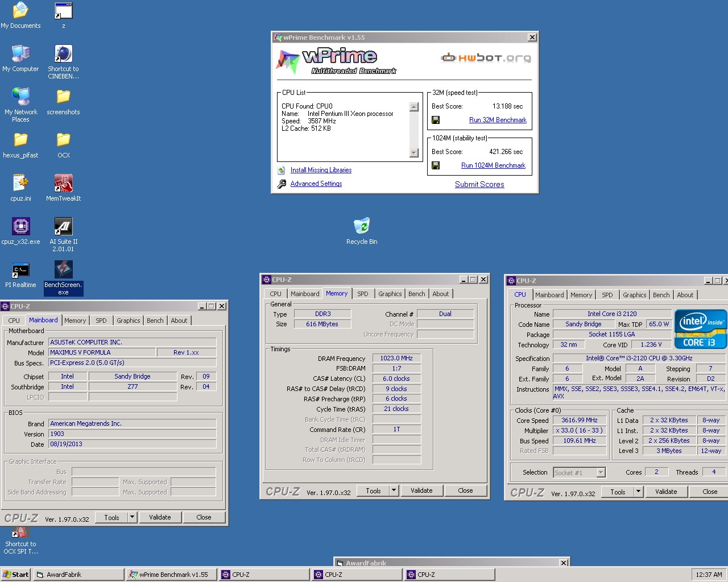Switch to SPD tab in Memory CPU-Z window
The width and height of the screenshot is (728, 582).
pyautogui.click(x=363, y=294)
